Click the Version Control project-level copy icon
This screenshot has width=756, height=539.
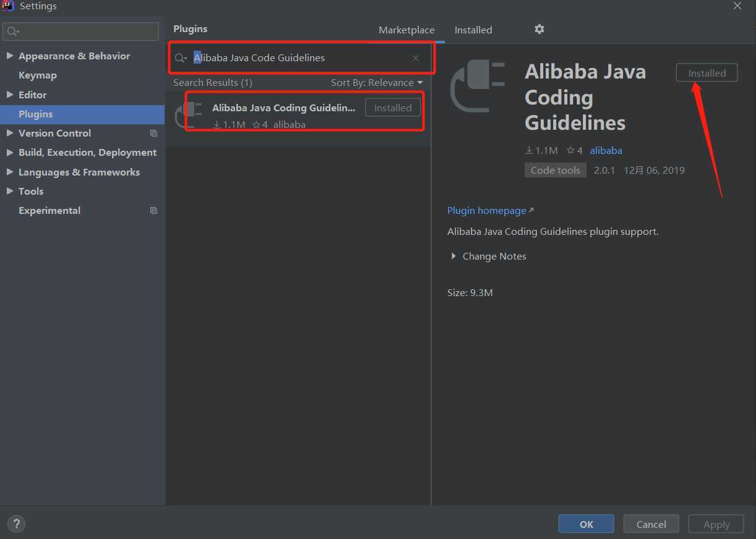click(x=154, y=134)
